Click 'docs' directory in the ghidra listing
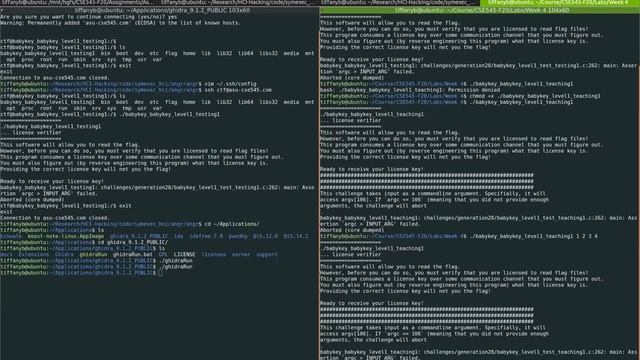Viewport: 640px width, 360px height. coord(6,254)
